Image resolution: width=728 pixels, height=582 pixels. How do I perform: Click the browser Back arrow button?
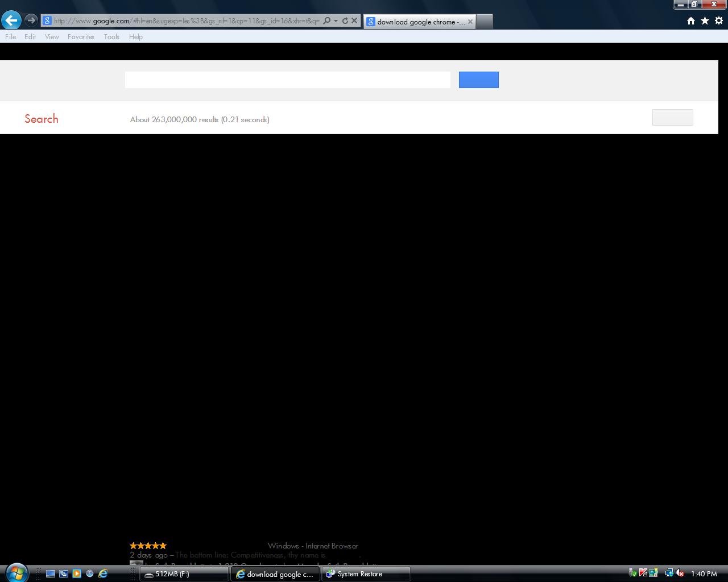click(11, 20)
